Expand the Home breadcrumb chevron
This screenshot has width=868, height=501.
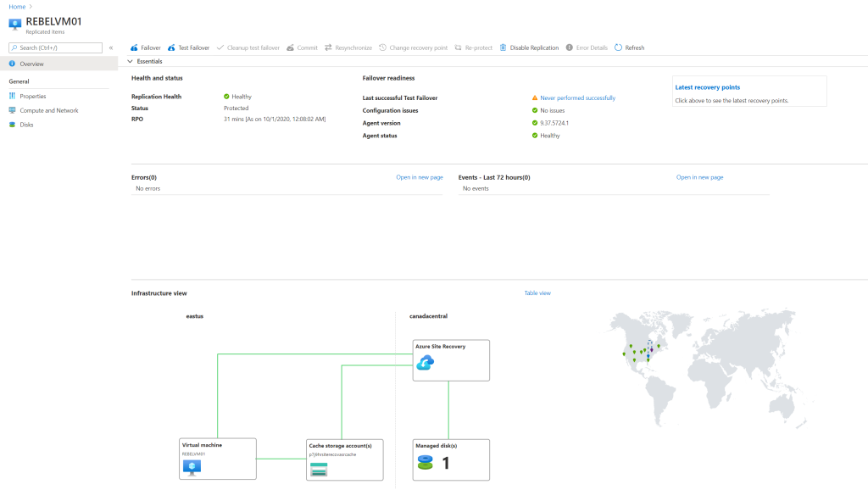(31, 6)
